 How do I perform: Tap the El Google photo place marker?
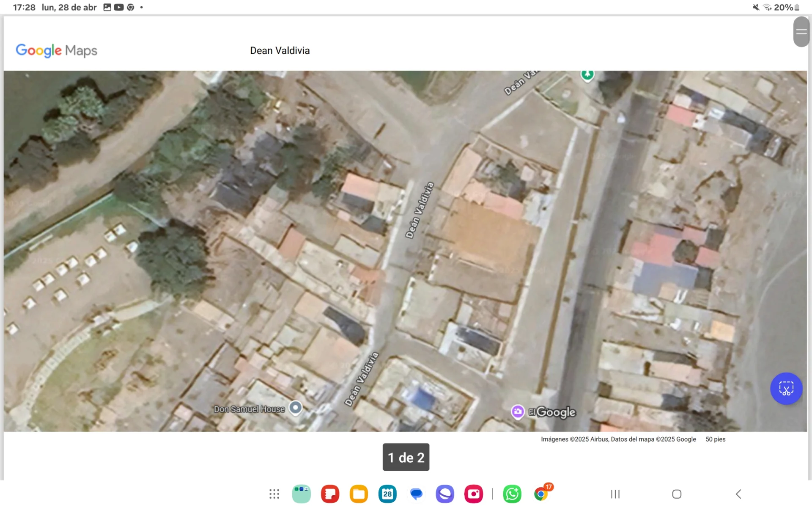tap(518, 411)
